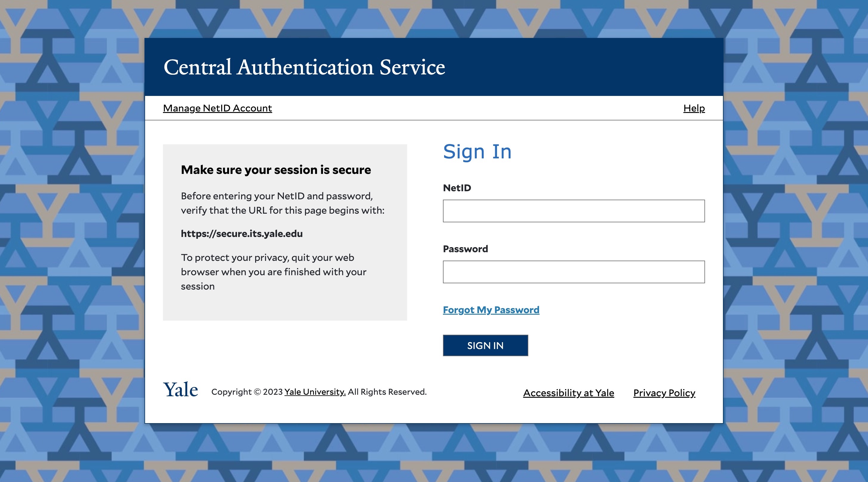868x482 pixels.
Task: Click the Password field label
Action: pos(465,249)
